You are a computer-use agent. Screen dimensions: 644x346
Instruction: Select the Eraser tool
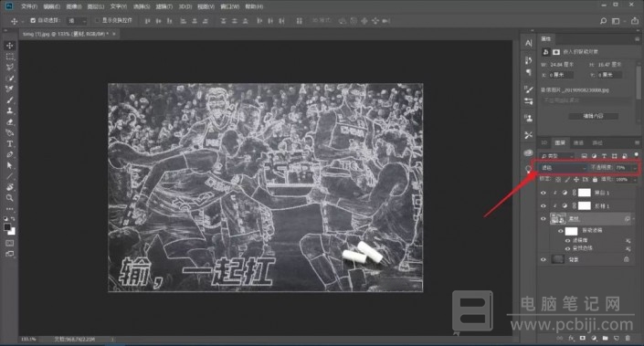tap(9, 122)
